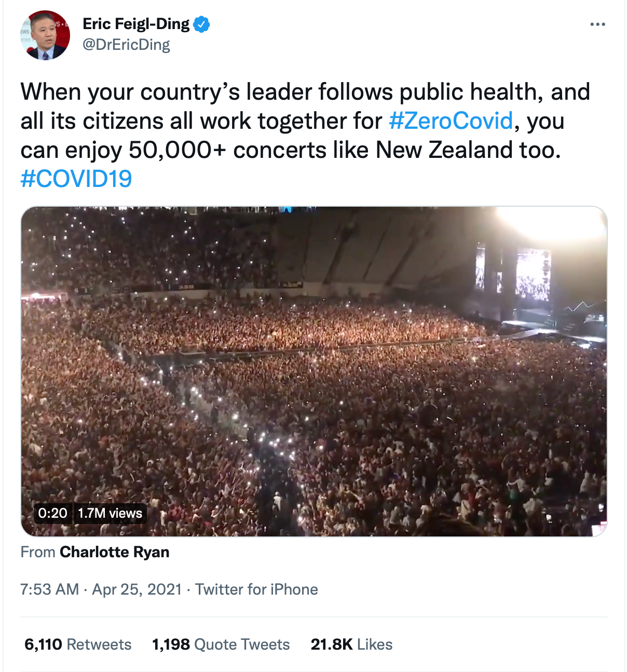View the 6,110 Retweets list
Screen dimensions: 627x672
click(78, 644)
